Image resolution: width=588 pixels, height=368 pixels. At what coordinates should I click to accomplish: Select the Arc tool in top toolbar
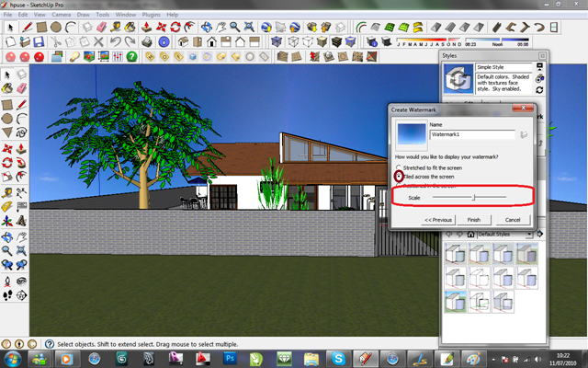(71, 28)
